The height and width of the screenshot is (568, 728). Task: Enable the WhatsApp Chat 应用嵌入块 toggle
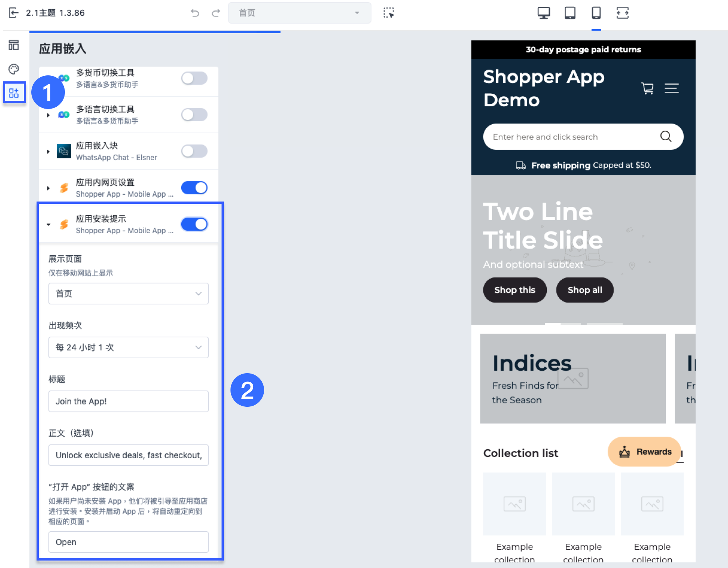click(x=194, y=151)
